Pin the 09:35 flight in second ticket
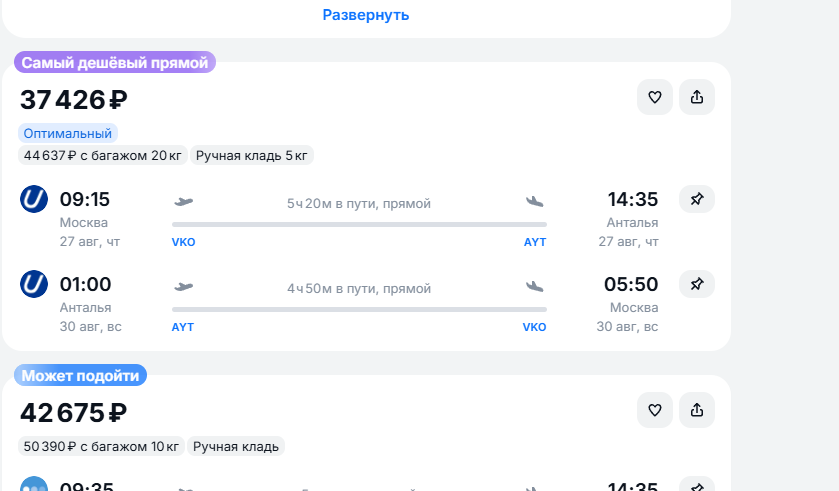 697,484
